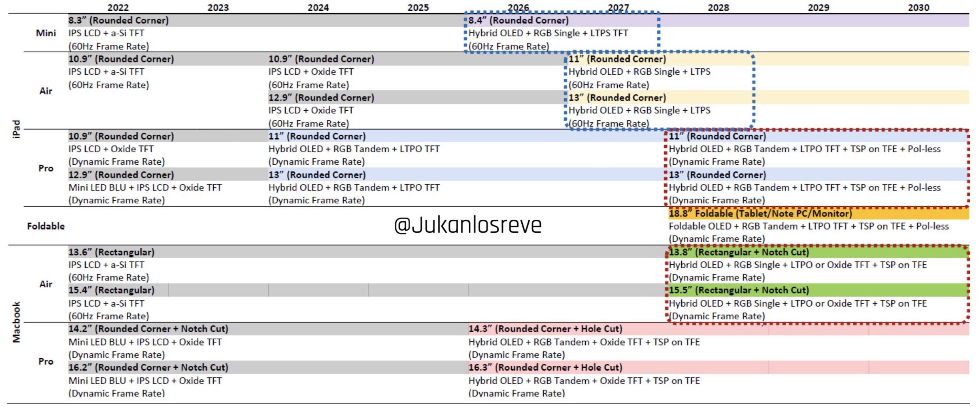The image size is (980, 407).
Task: Click the Mini row label
Action: (x=46, y=33)
